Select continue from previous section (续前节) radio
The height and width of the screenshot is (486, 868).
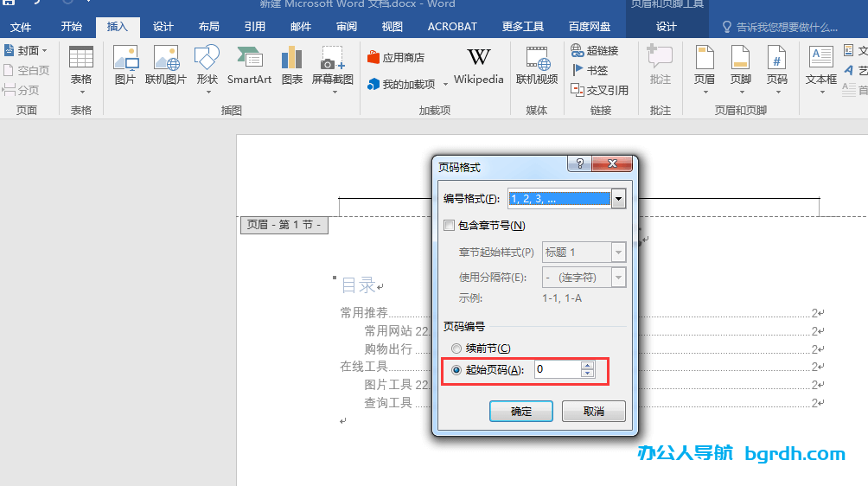click(x=456, y=349)
